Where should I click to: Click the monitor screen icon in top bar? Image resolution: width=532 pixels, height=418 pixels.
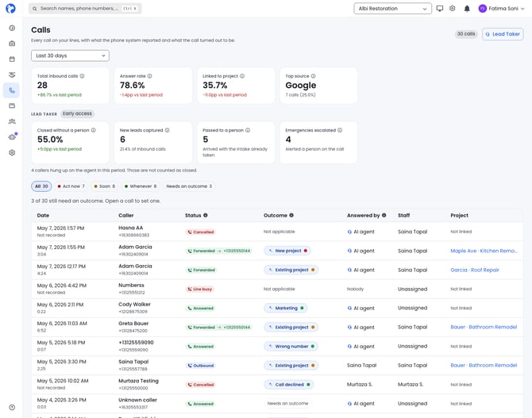(440, 9)
